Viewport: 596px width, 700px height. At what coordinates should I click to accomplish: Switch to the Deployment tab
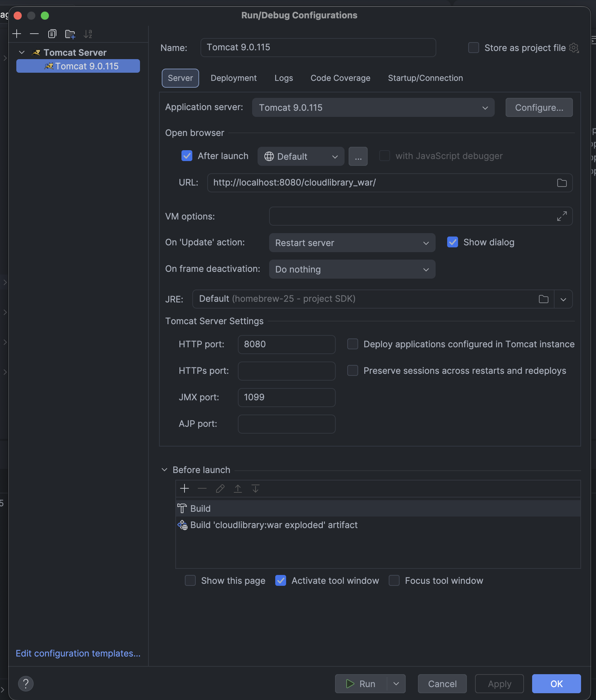click(233, 78)
